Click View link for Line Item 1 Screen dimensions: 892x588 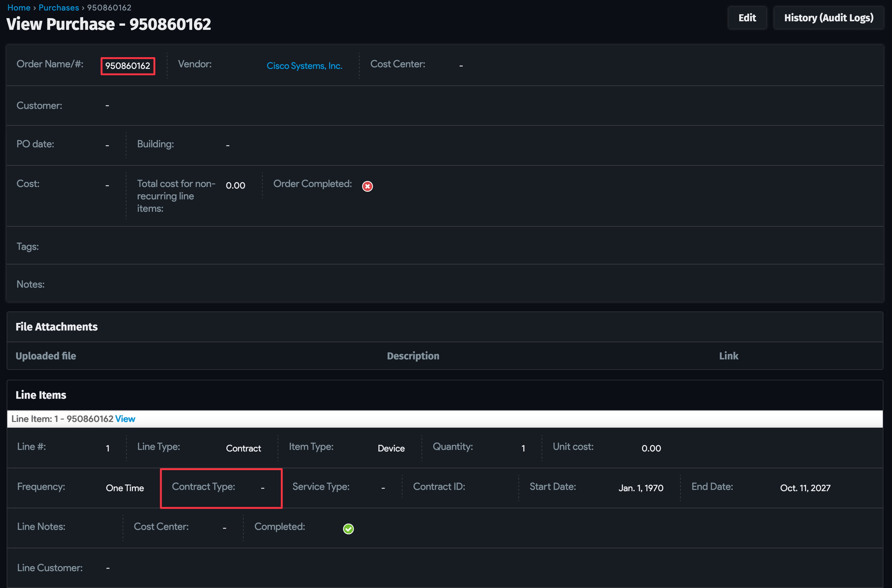[x=125, y=418]
